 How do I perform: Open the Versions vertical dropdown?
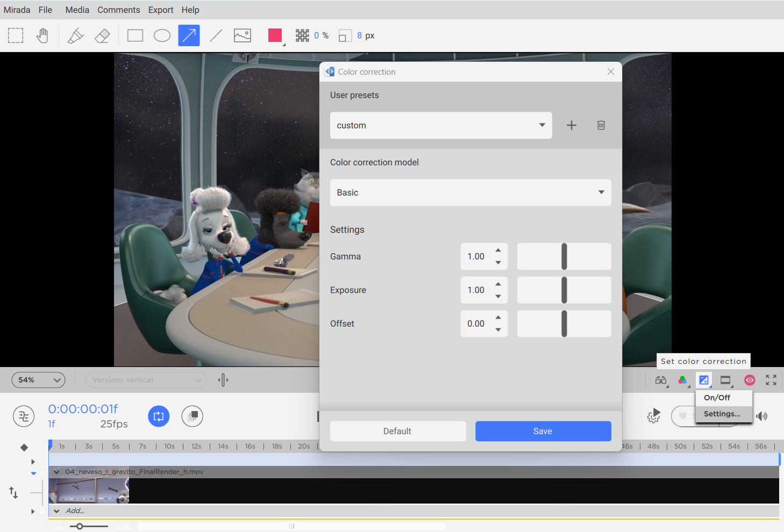click(x=146, y=380)
